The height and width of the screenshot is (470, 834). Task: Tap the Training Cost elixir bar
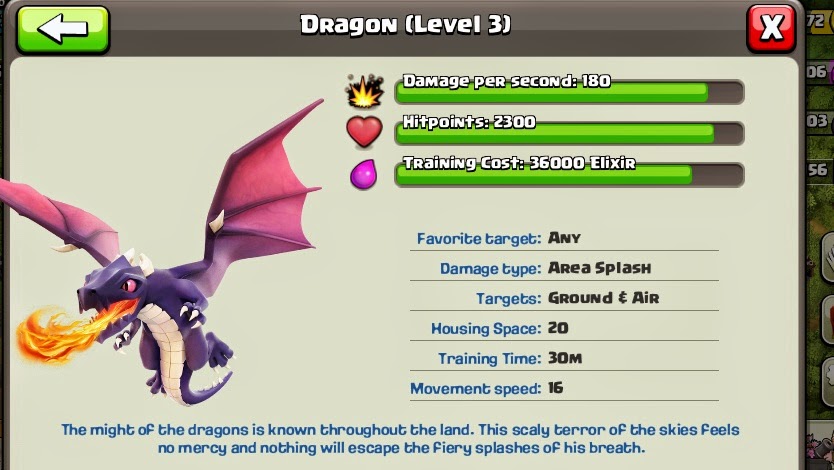569,174
